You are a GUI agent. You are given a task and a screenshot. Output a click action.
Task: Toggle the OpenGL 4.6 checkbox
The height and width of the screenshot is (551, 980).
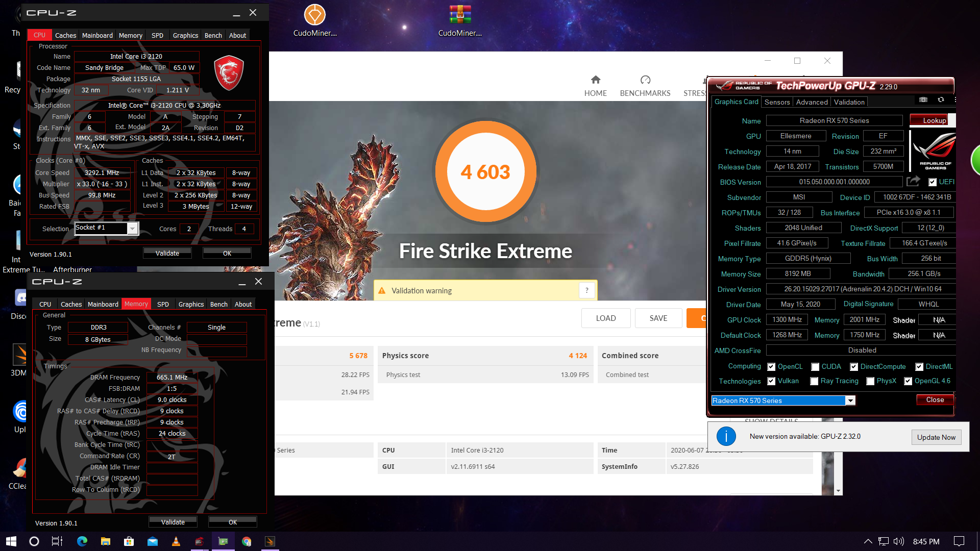click(x=908, y=381)
